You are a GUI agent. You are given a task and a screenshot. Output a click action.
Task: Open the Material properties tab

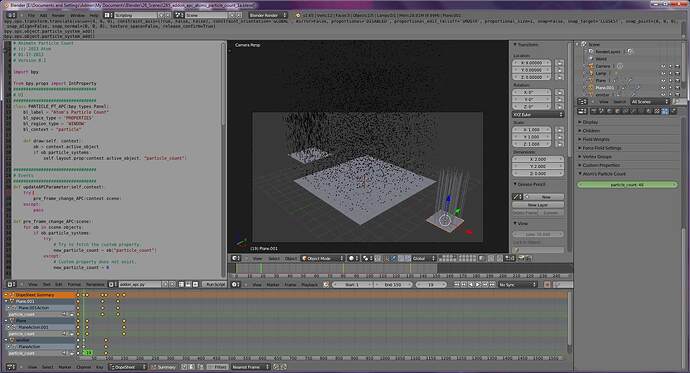pos(648,111)
